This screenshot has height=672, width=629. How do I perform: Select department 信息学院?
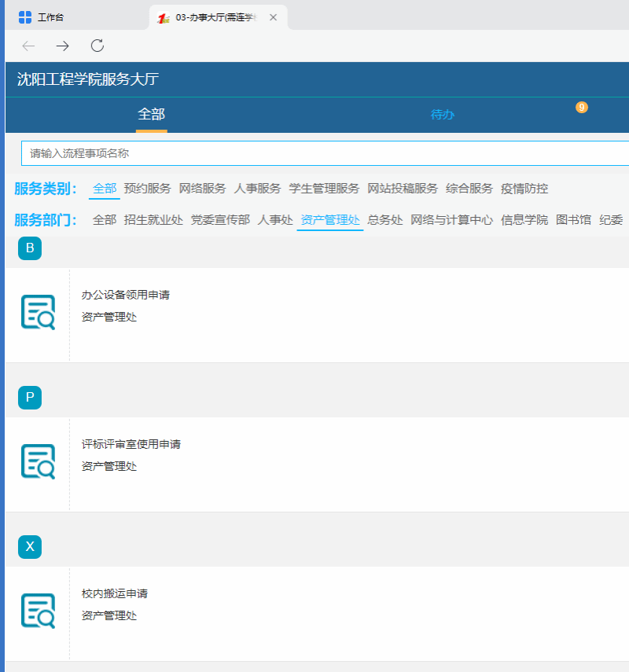tap(524, 220)
